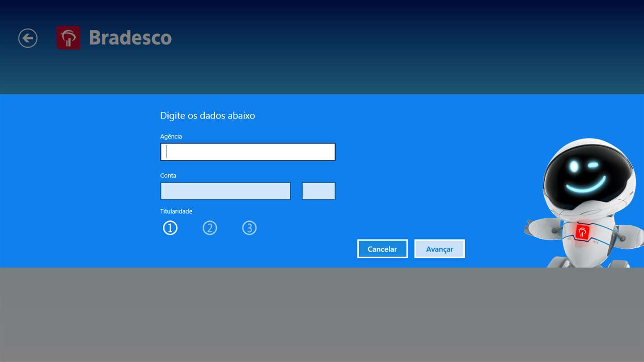The image size is (644, 362).
Task: Click the wide Conta number field
Action: point(225,191)
